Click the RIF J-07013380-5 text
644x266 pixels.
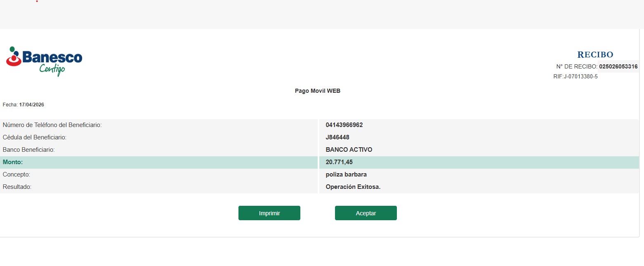point(575,77)
